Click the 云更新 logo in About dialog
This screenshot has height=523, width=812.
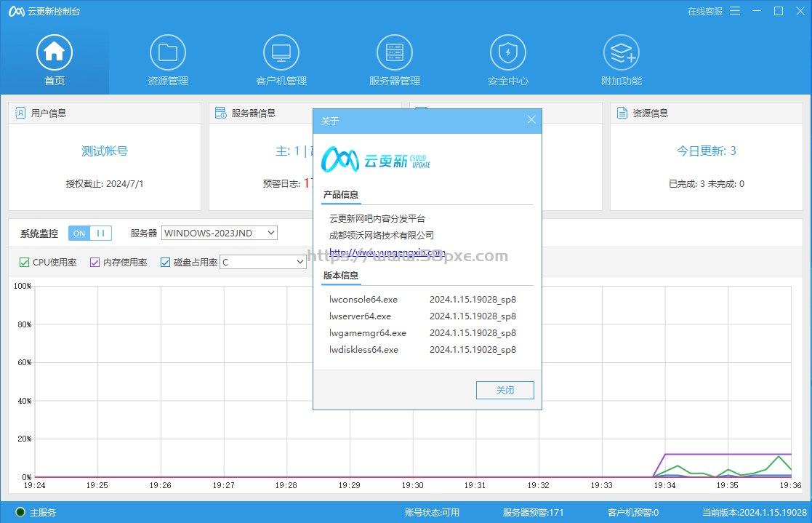coord(375,159)
